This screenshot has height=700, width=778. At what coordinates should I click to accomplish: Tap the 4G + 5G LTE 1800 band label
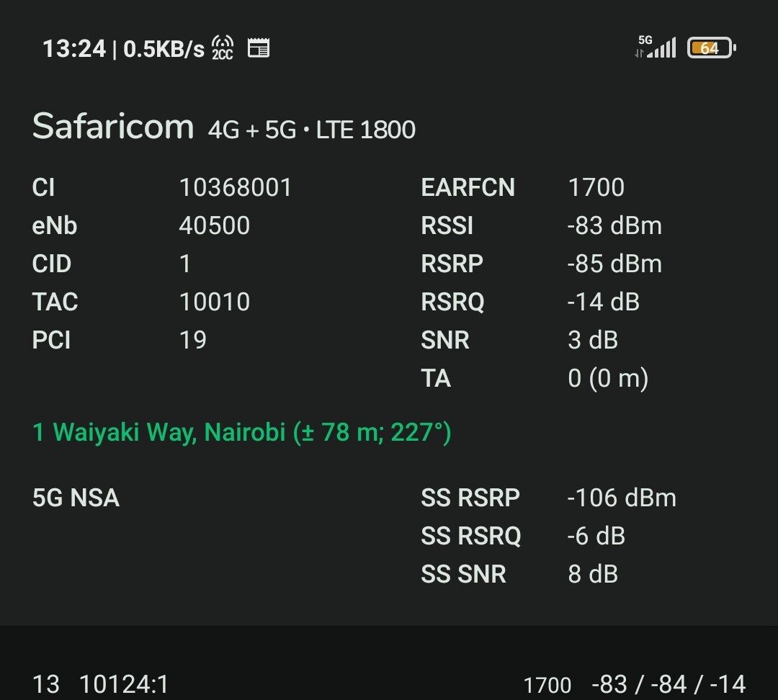pyautogui.click(x=312, y=130)
